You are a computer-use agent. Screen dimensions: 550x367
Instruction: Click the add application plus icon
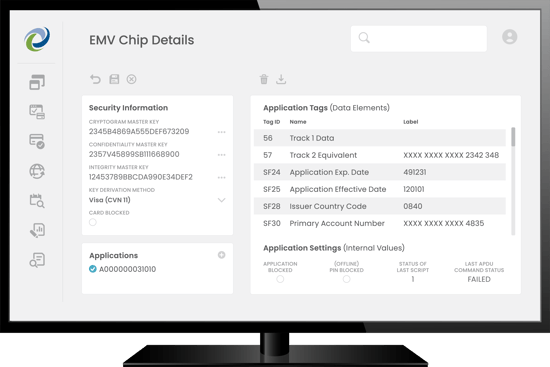221,255
